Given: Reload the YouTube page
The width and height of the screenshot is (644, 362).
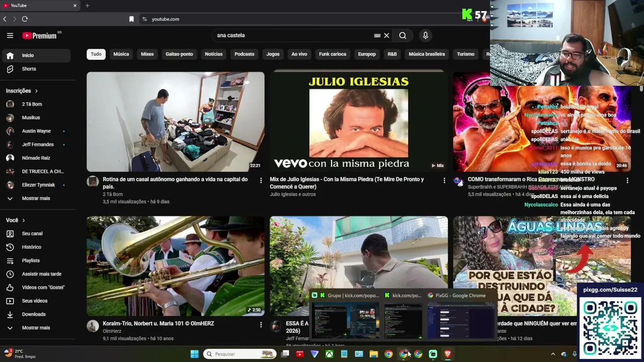Looking at the screenshot, I should point(25,19).
